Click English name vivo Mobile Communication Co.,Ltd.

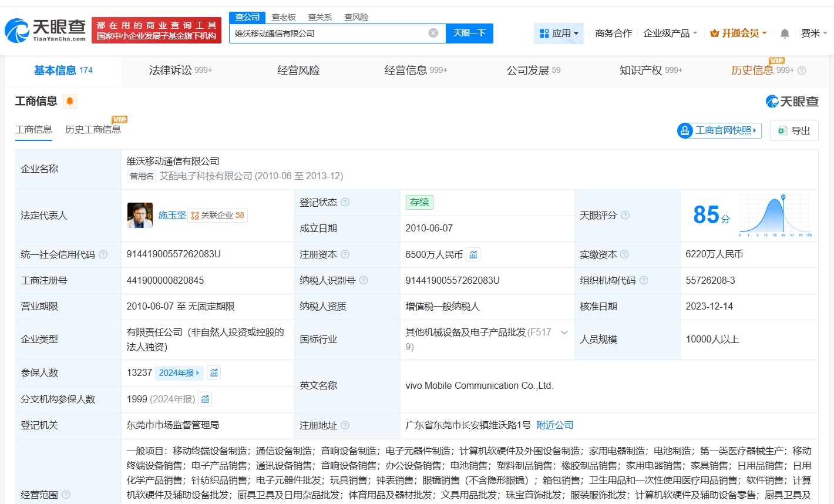pyautogui.click(x=479, y=386)
